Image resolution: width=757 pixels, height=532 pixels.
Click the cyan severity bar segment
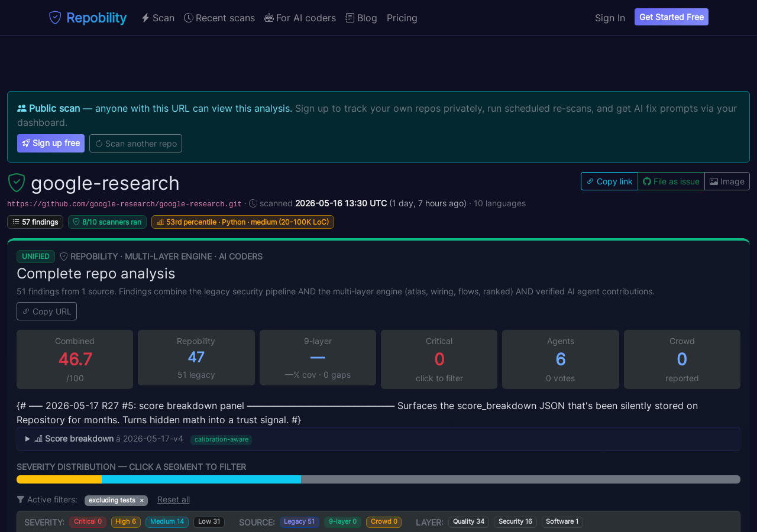click(201, 479)
